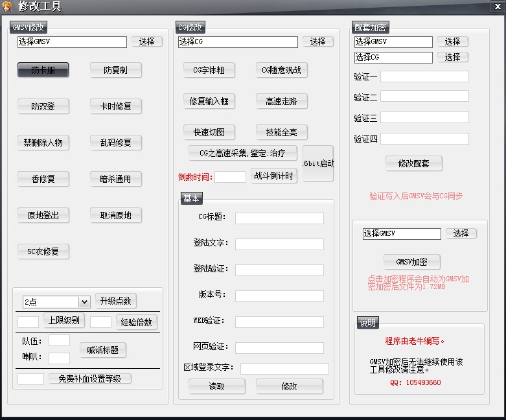Click the 免费补血设置等级 button
This screenshot has height=420, width=506.
point(90,379)
